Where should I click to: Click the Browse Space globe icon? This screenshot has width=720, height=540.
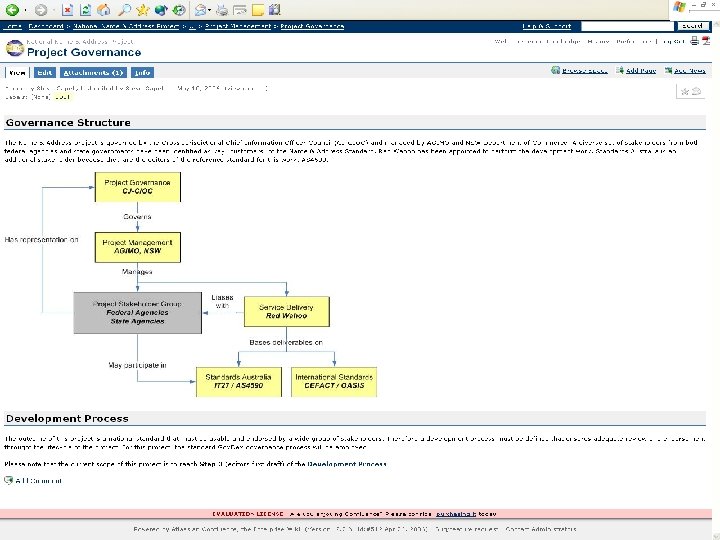(x=556, y=70)
